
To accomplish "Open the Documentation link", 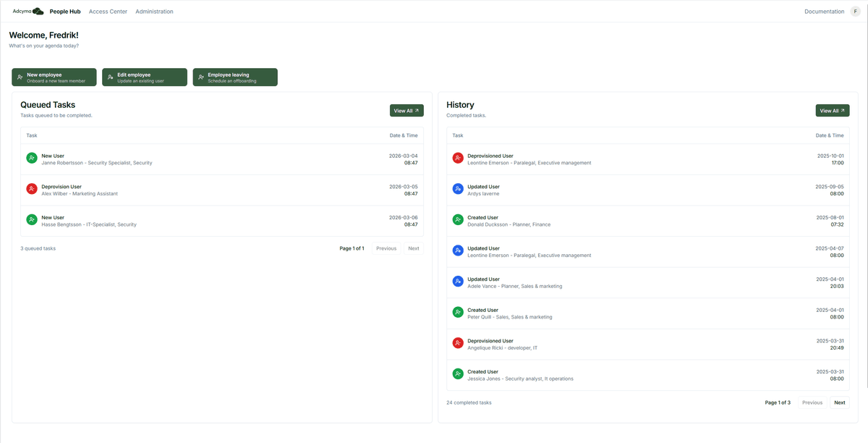I will click(824, 11).
